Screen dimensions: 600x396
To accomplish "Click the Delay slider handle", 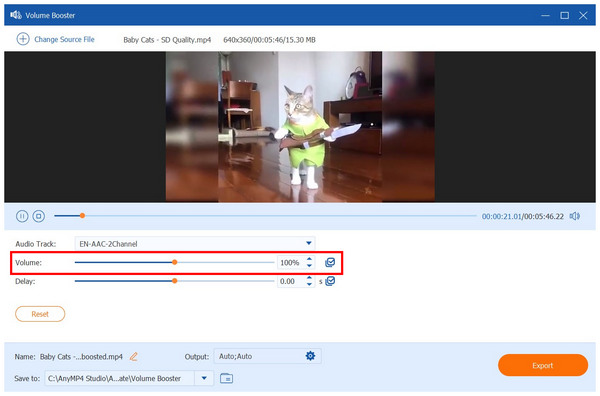I will pyautogui.click(x=174, y=281).
